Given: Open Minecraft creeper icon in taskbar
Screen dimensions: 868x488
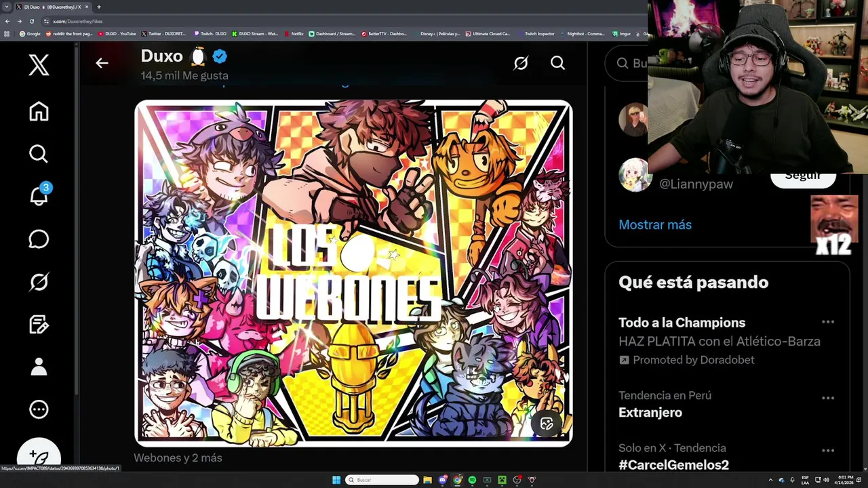Looking at the screenshot, I should click(x=502, y=480).
